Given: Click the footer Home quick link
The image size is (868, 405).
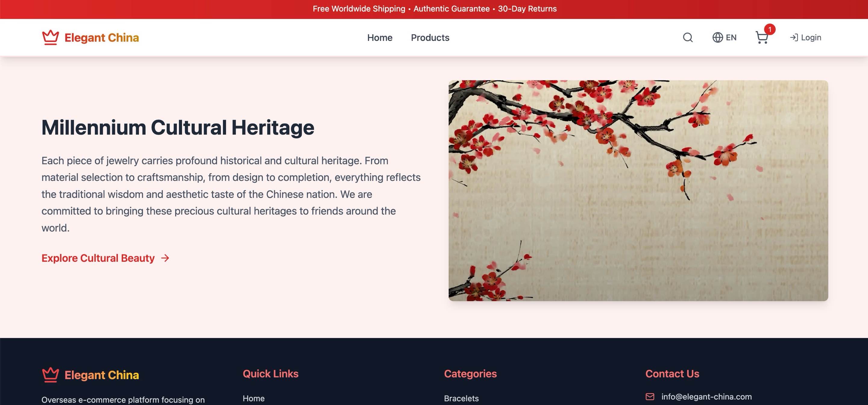Looking at the screenshot, I should (x=253, y=398).
